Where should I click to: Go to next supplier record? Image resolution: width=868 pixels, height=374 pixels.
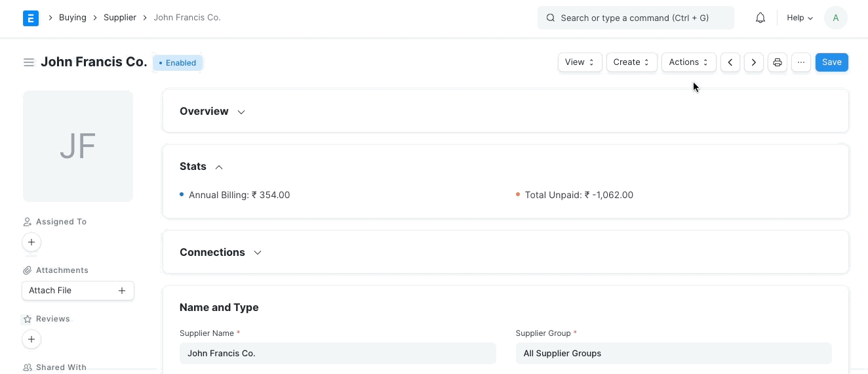[754, 62]
